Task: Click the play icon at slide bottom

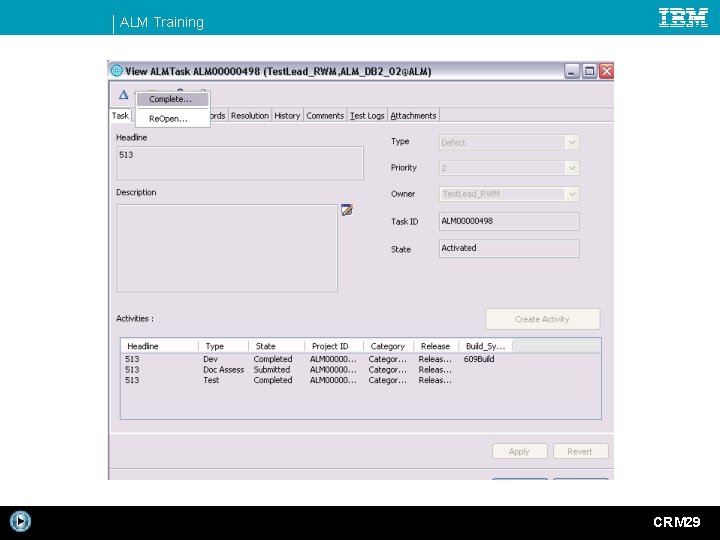Action: [x=20, y=521]
